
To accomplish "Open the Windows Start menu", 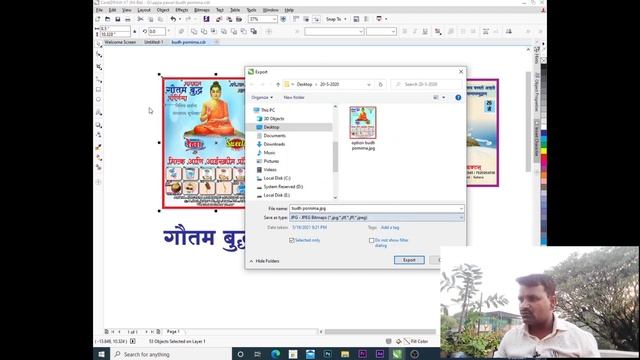I will [101, 354].
